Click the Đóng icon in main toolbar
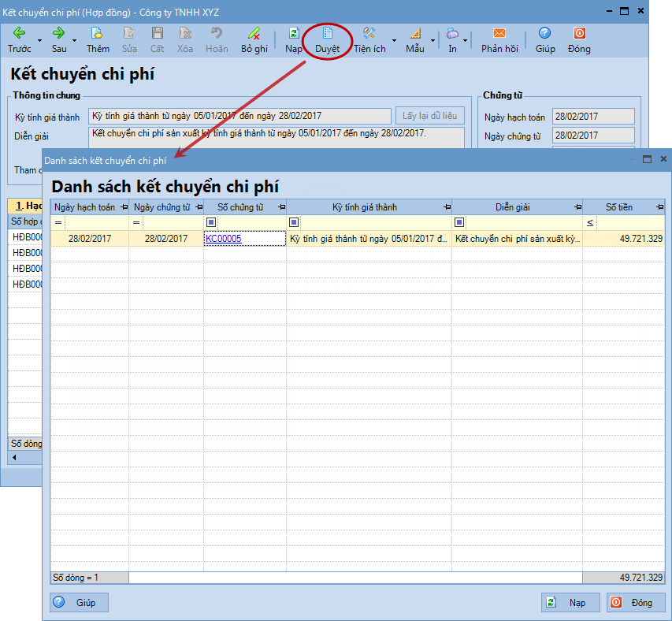 (579, 33)
